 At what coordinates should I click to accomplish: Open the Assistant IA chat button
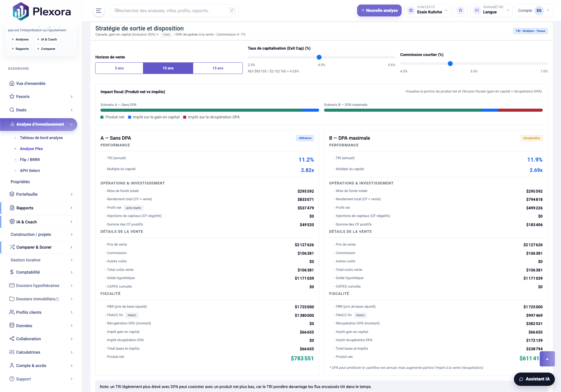click(x=534, y=379)
